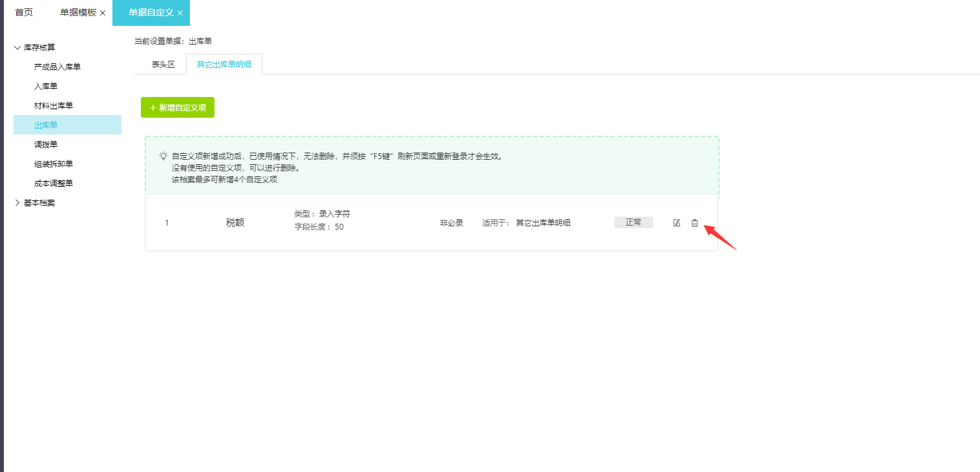
Task: Click the 正常 status badge on 税额 row
Action: (x=632, y=222)
